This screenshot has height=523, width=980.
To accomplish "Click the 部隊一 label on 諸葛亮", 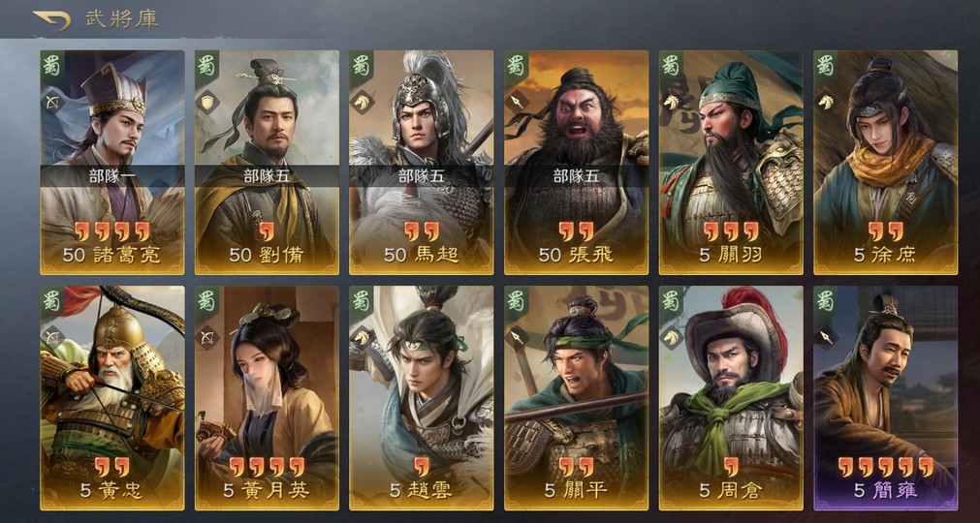I will (x=112, y=176).
